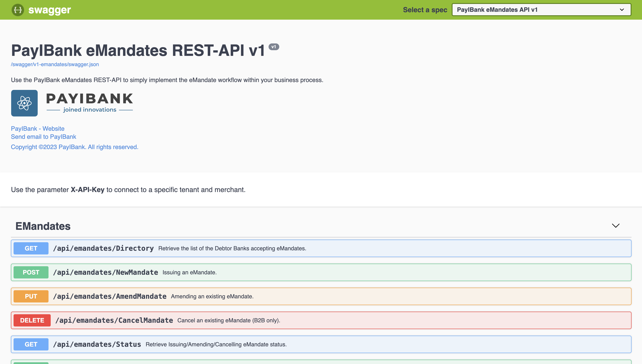The width and height of the screenshot is (642, 364).
Task: Open the Copyright ©2023 PayIBank link
Action: tap(75, 147)
